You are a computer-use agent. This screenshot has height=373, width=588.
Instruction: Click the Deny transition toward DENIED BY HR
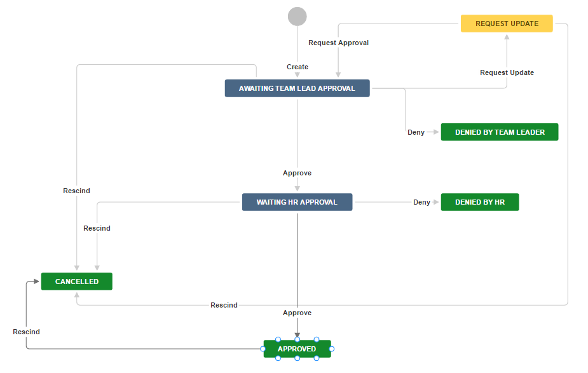[421, 202]
